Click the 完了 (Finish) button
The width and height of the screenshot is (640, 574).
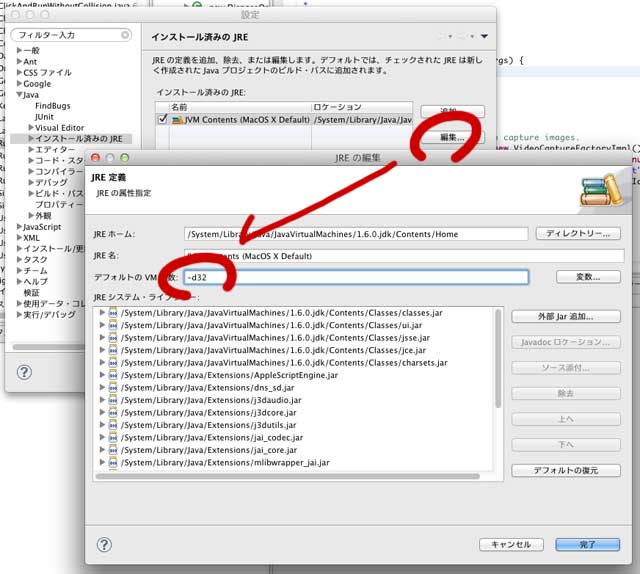tap(587, 545)
